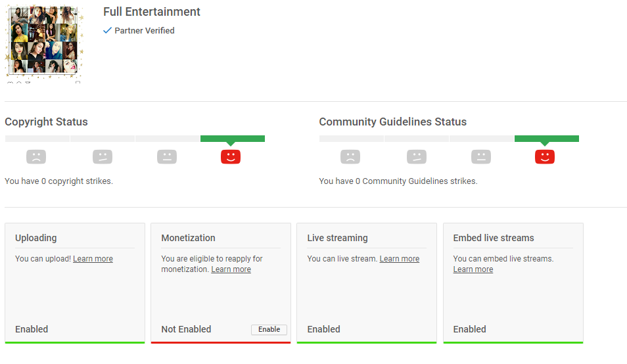This screenshot has width=627, height=364.
Task: Click the Community Guidelines Status heading
Action: point(392,122)
